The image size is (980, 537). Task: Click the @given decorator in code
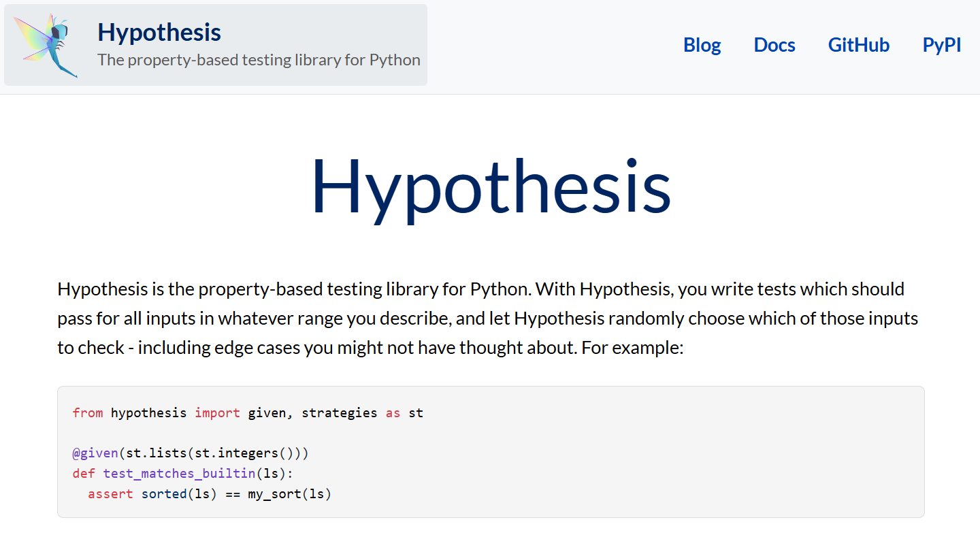[x=95, y=453]
